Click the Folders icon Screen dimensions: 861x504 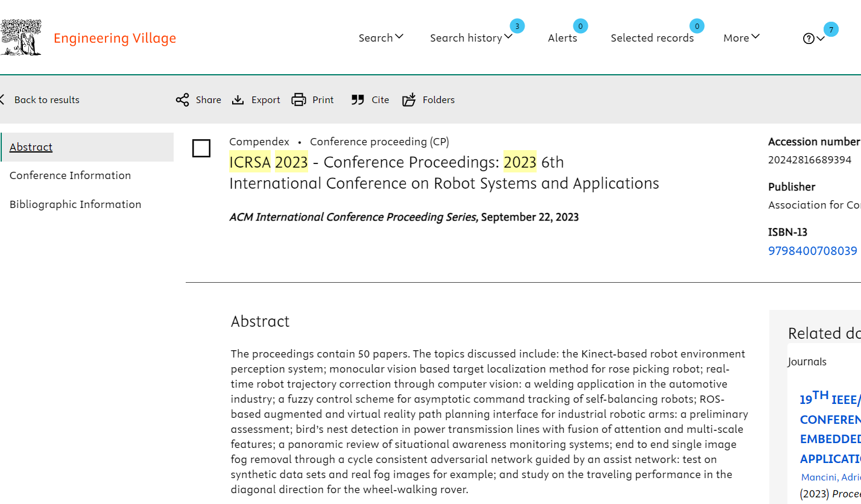(409, 100)
